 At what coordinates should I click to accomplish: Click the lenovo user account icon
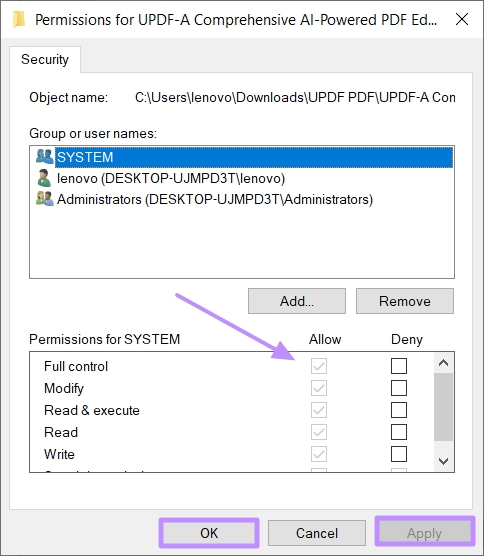point(44,178)
